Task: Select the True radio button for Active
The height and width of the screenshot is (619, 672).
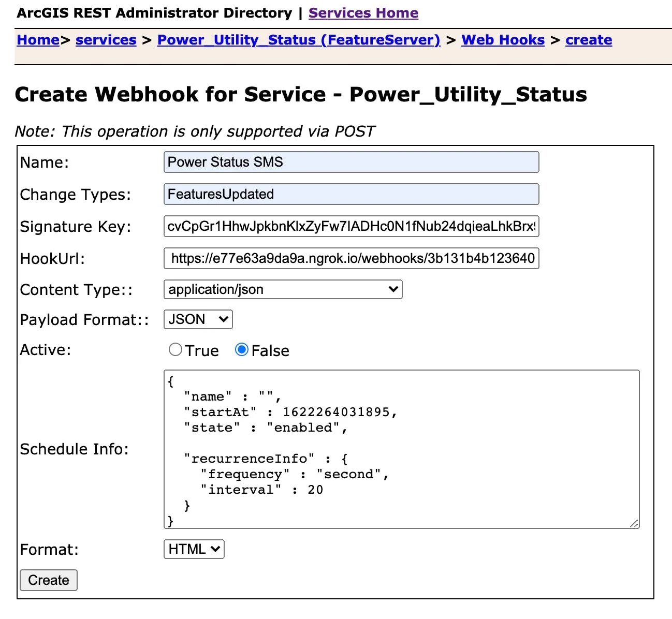Action: tap(176, 350)
